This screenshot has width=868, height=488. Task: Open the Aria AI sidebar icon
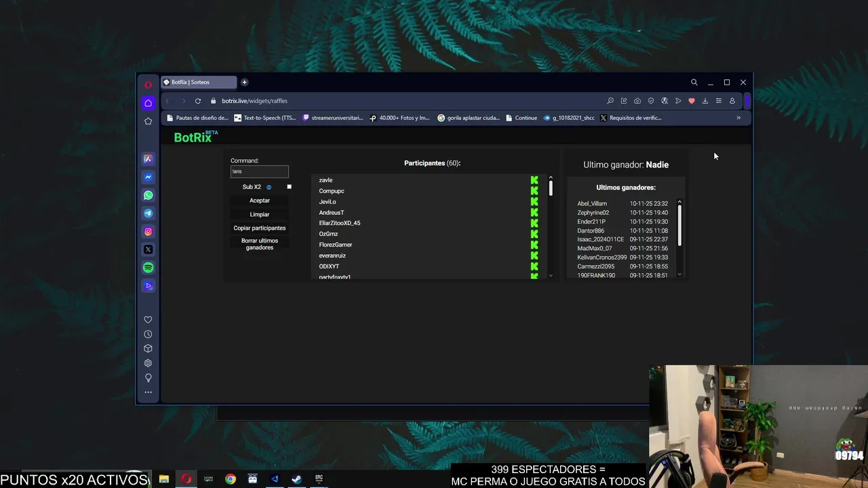(148, 159)
